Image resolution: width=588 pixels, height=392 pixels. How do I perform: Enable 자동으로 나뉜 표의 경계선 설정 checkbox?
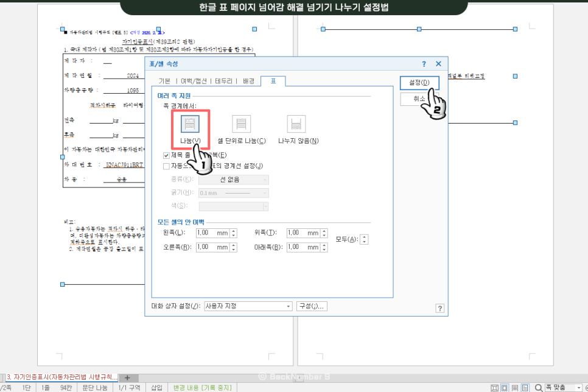[x=166, y=166]
